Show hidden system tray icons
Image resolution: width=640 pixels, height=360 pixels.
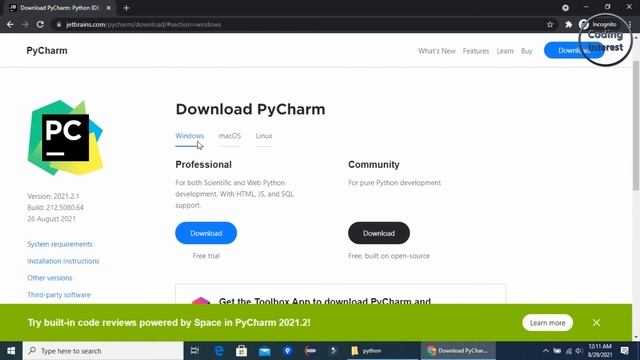click(545, 351)
